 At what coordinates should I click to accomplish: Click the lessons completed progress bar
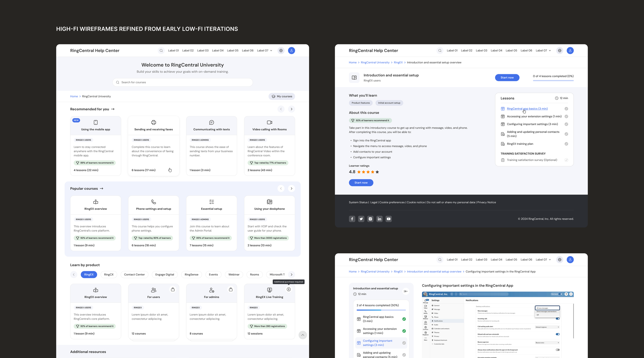(x=553, y=81)
